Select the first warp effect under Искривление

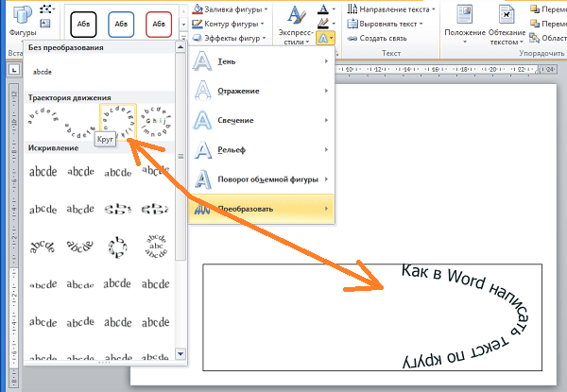click(43, 171)
